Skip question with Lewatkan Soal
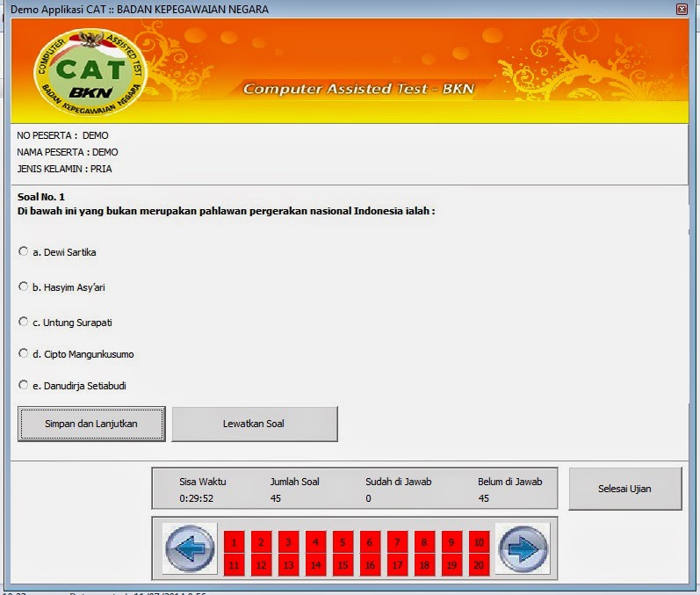This screenshot has height=595, width=700. pyautogui.click(x=255, y=424)
